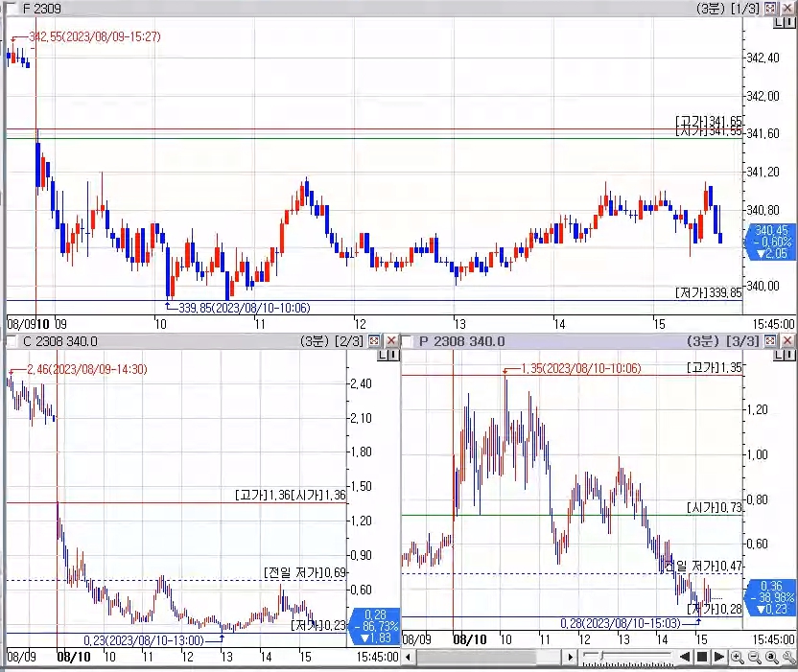
Task: Click the [고가]1.36[시가]1.36 label
Action: (290, 495)
